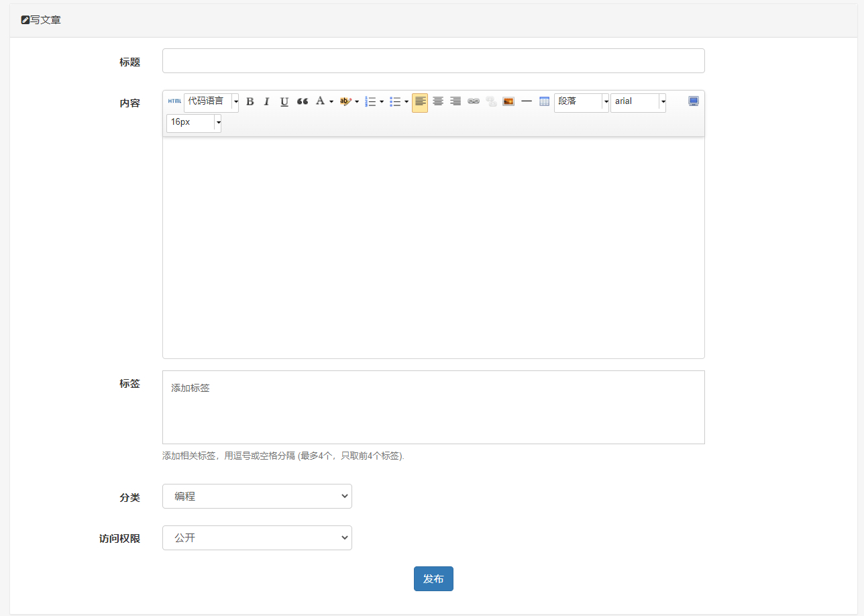
Task: Toggle italic formatting
Action: point(266,101)
